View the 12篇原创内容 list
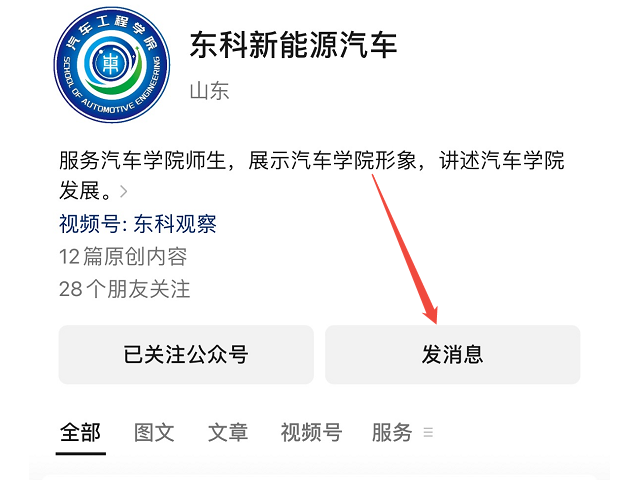Viewport: 640px width, 480px height. pos(123,257)
